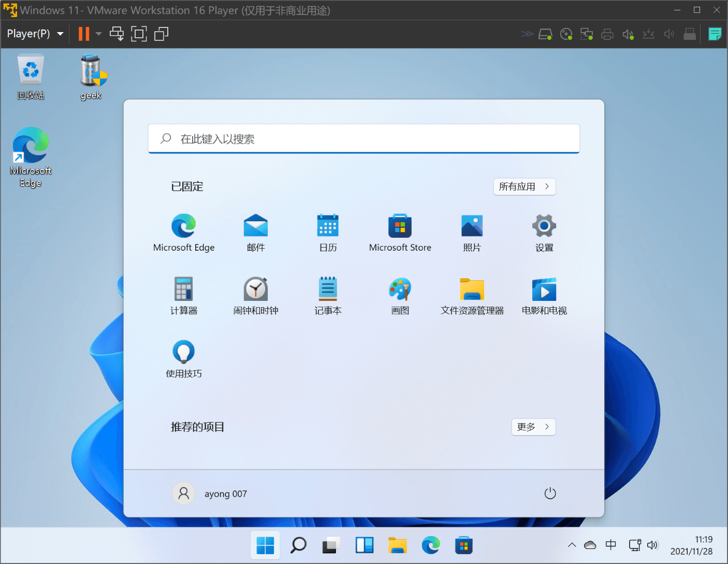Image resolution: width=728 pixels, height=564 pixels.
Task: Open the Player(P) menu
Action: click(x=35, y=34)
